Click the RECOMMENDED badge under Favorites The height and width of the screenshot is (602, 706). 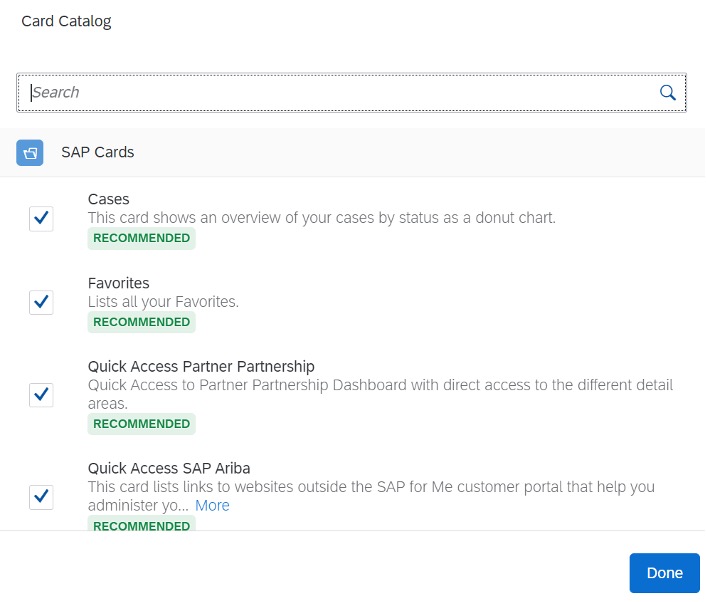[x=141, y=322]
